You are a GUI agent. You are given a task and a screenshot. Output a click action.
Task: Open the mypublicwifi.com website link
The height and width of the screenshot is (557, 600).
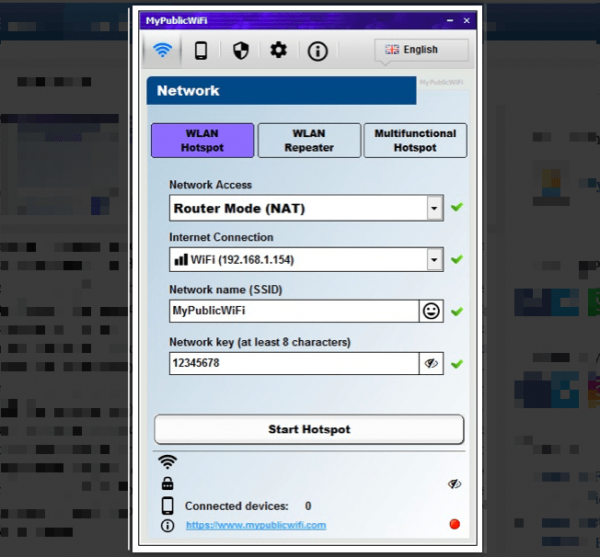[x=255, y=525]
